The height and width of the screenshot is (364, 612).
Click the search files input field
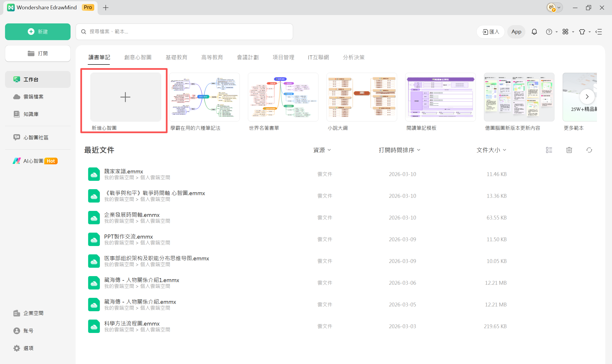click(184, 32)
